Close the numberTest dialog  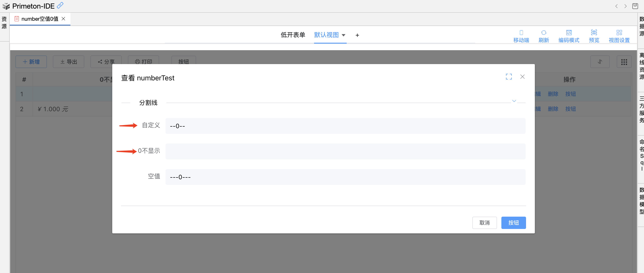pos(522,77)
